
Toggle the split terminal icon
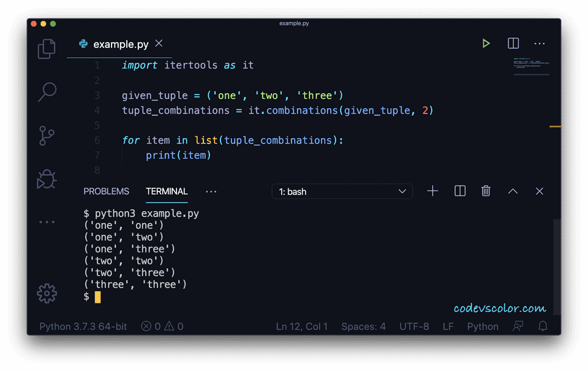(x=459, y=191)
